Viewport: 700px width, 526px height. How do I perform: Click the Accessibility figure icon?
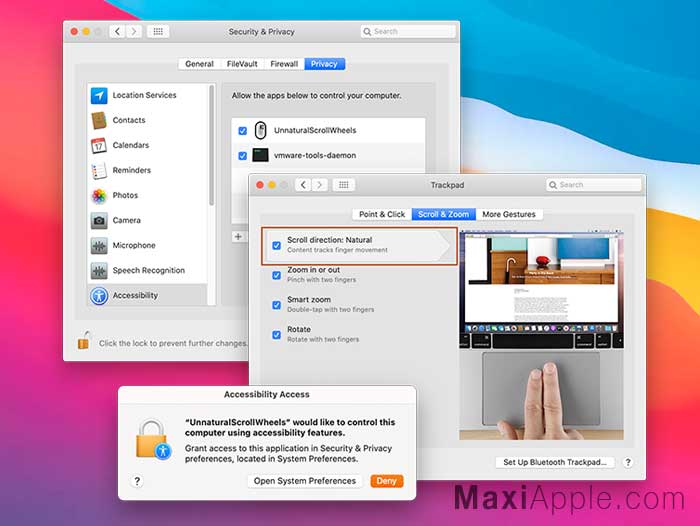pyautogui.click(x=99, y=295)
